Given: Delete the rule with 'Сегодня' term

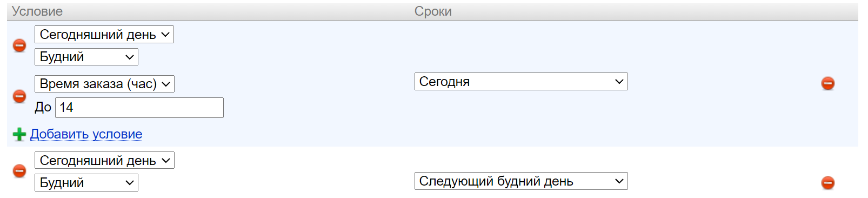Looking at the screenshot, I should point(827,83).
